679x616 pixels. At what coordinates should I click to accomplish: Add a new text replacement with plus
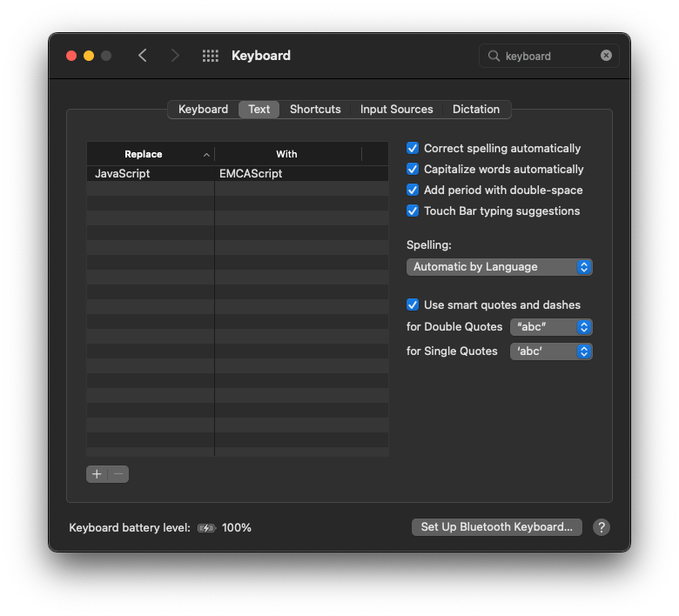97,474
